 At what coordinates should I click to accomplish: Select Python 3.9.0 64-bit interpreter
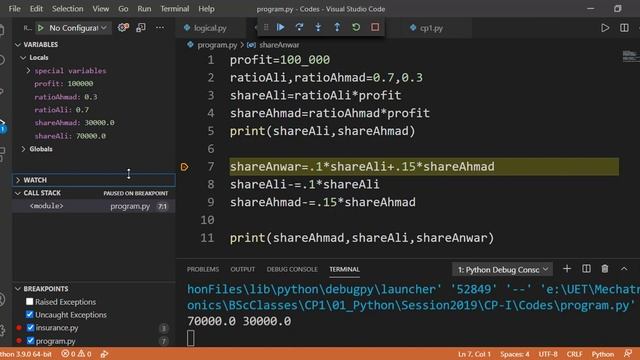pyautogui.click(x=26, y=354)
